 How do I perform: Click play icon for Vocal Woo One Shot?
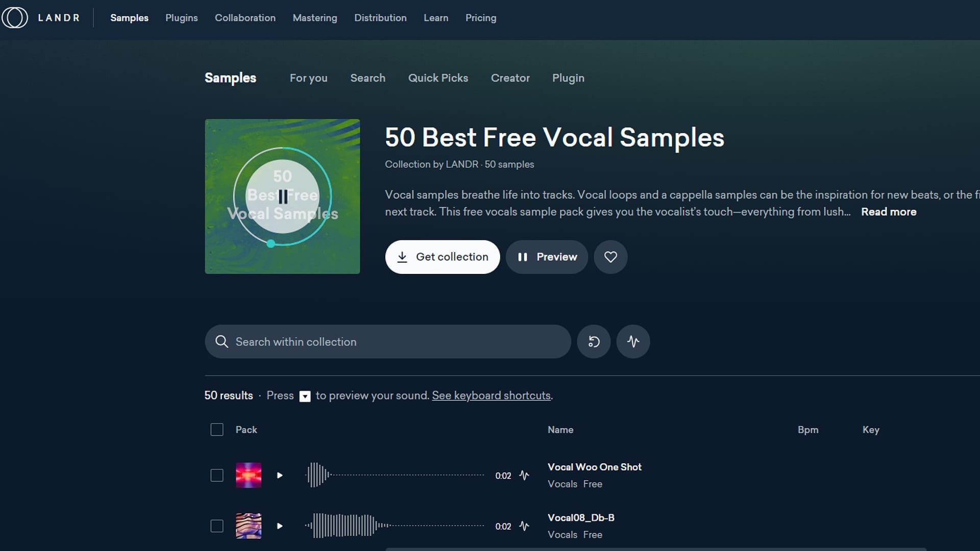(x=279, y=475)
